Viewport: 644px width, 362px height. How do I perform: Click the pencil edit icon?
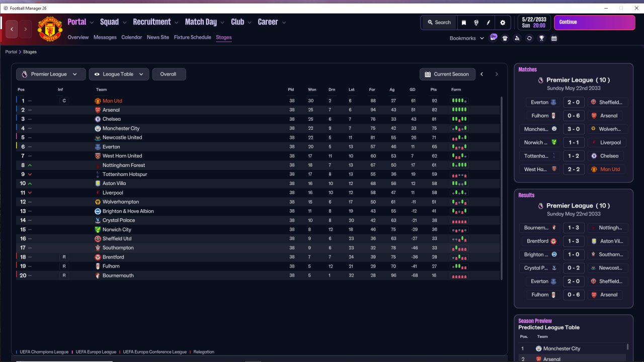click(488, 23)
